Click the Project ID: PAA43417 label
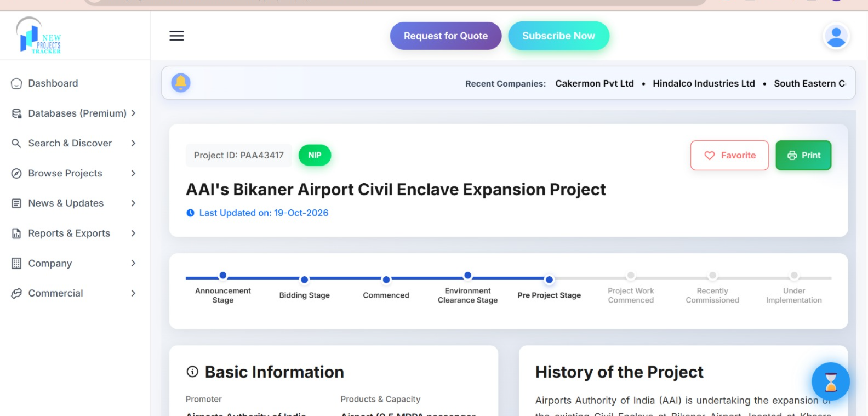The height and width of the screenshot is (416, 868). (x=239, y=155)
